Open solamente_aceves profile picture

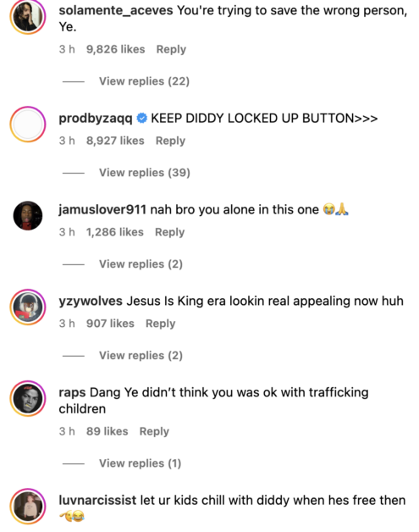28,16
